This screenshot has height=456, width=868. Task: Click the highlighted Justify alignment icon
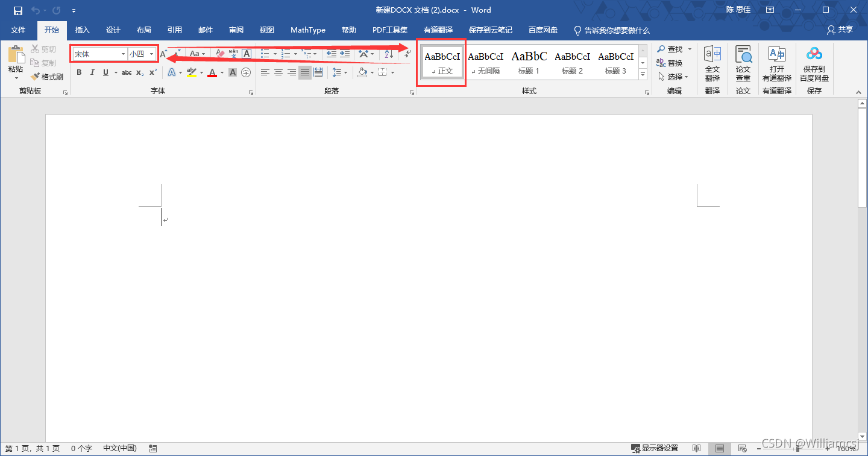pos(305,72)
